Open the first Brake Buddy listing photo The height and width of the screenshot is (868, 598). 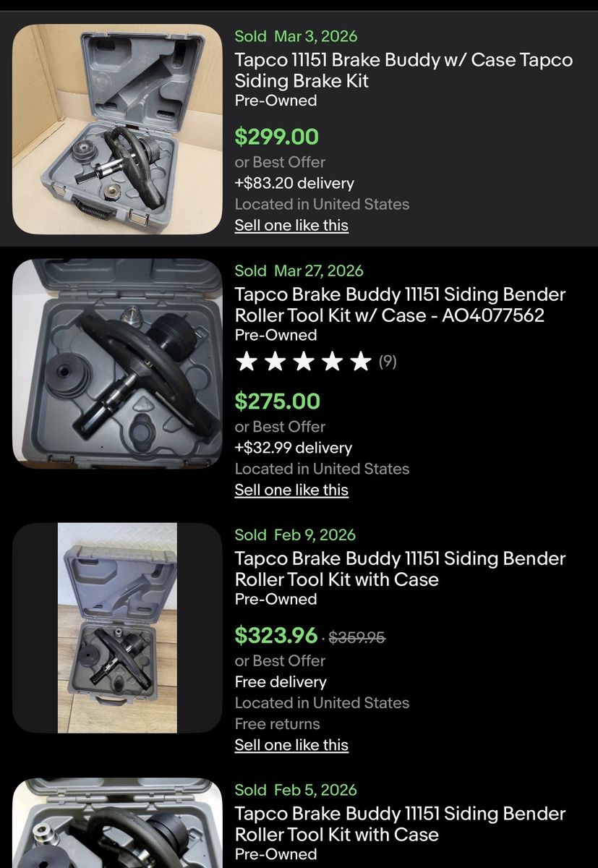pyautogui.click(x=117, y=129)
